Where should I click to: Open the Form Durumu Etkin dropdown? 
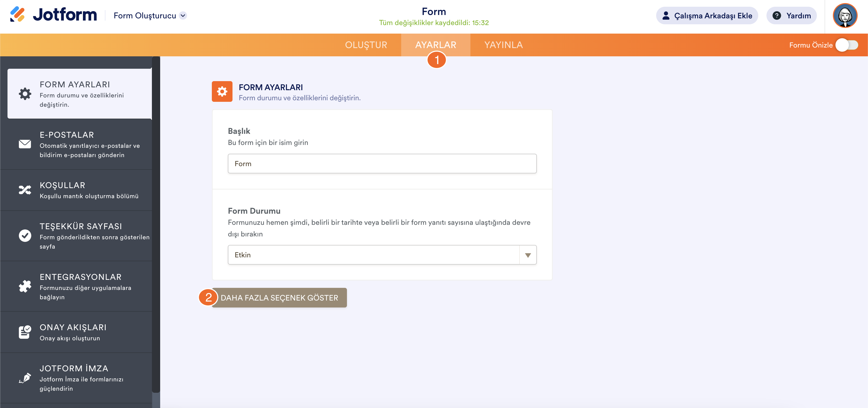[373, 255]
